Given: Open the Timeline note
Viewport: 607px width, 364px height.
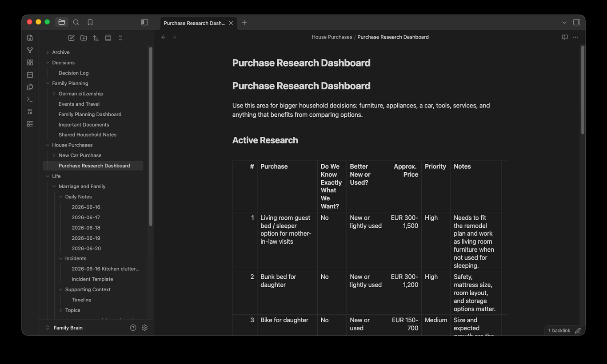Looking at the screenshot, I should click(81, 300).
